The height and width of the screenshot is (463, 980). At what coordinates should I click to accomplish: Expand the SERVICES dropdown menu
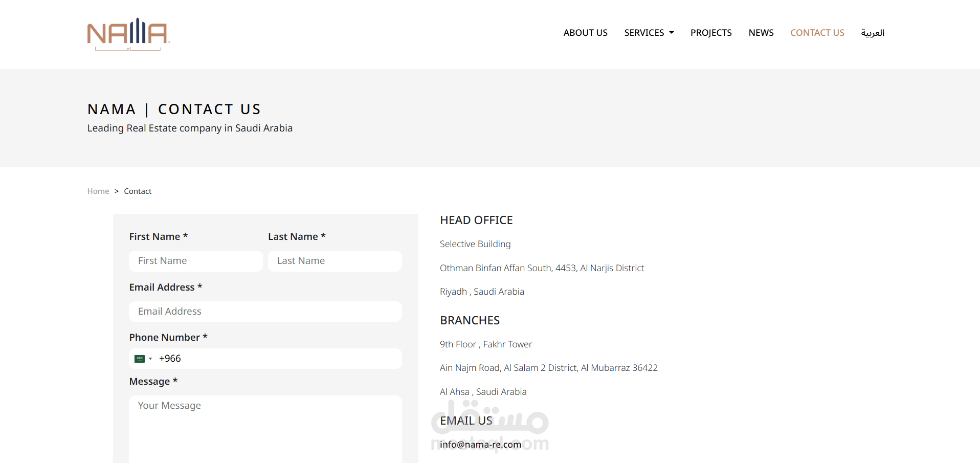pos(649,33)
